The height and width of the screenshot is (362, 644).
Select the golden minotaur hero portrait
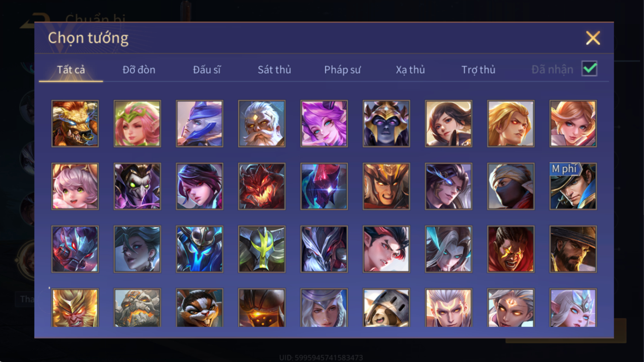[75, 124]
